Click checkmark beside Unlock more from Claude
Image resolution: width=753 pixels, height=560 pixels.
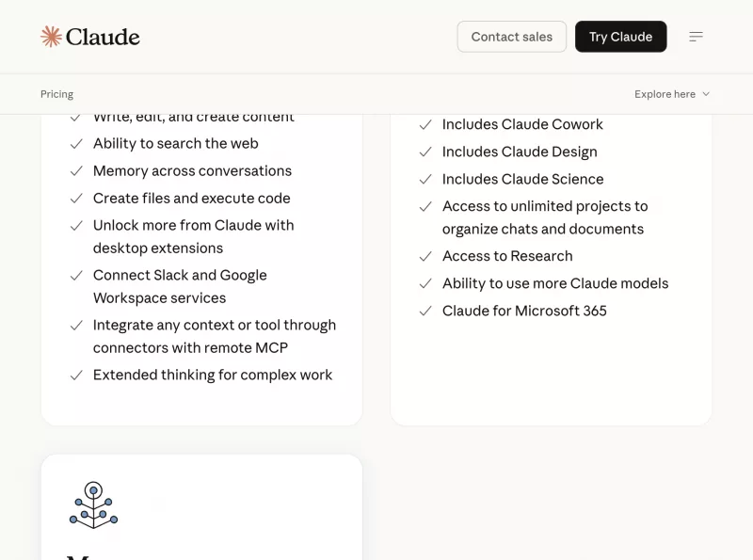(76, 226)
